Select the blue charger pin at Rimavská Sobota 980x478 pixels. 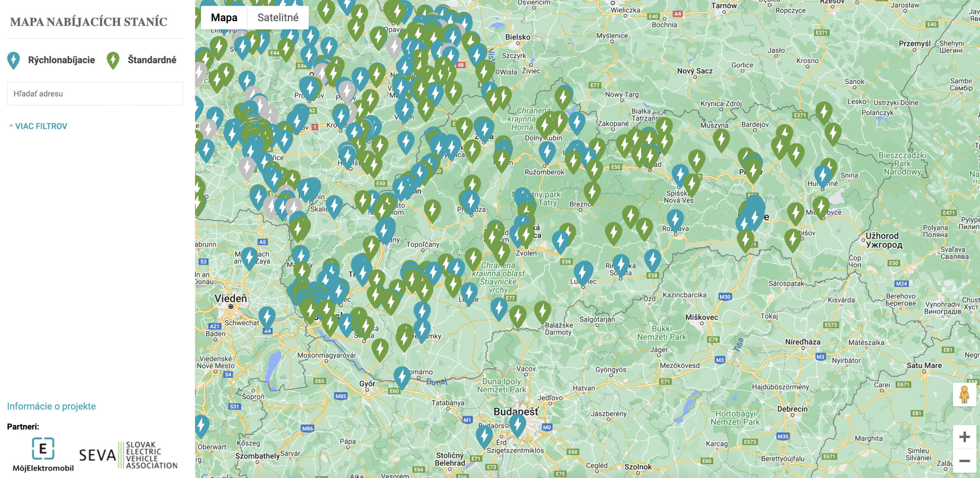pyautogui.click(x=621, y=265)
